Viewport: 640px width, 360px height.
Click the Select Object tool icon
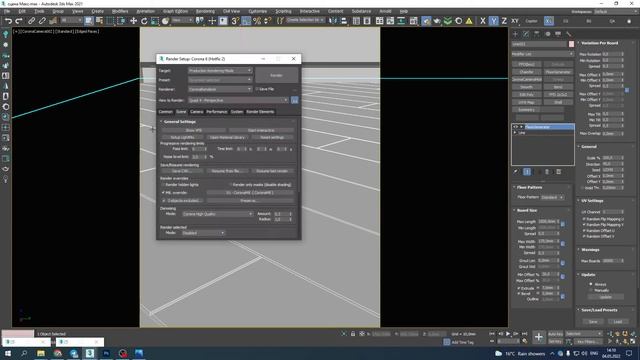(x=89, y=21)
